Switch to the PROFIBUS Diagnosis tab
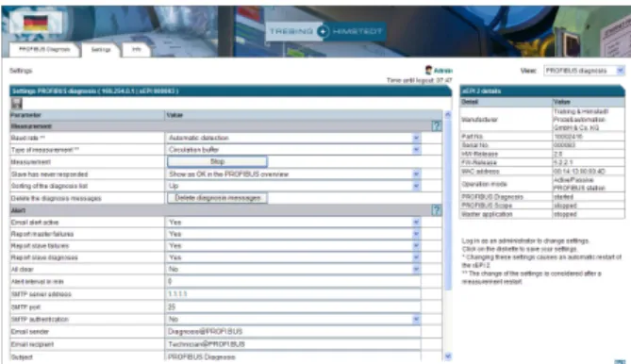The height and width of the screenshot is (364, 631). coord(44,49)
